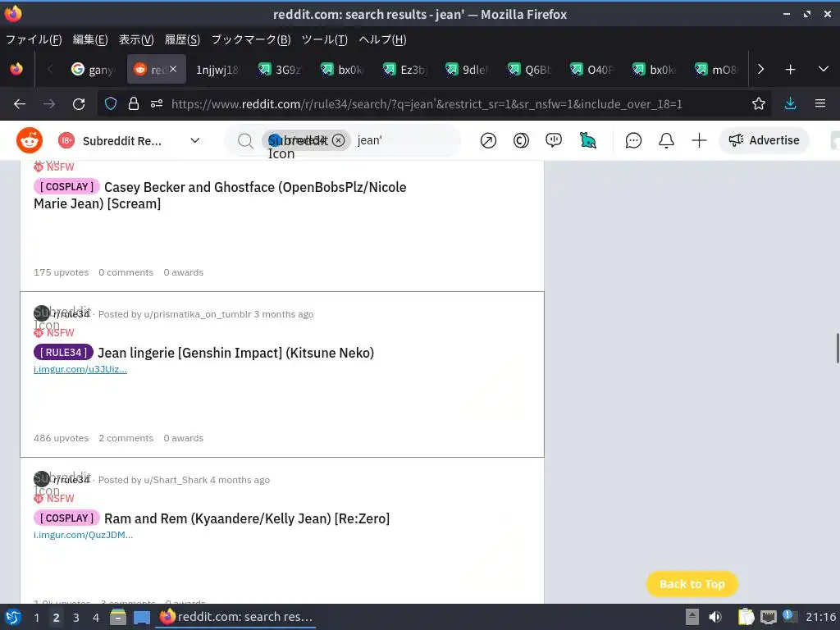
Task: Open the Ram and Rem post title
Action: pyautogui.click(x=247, y=518)
